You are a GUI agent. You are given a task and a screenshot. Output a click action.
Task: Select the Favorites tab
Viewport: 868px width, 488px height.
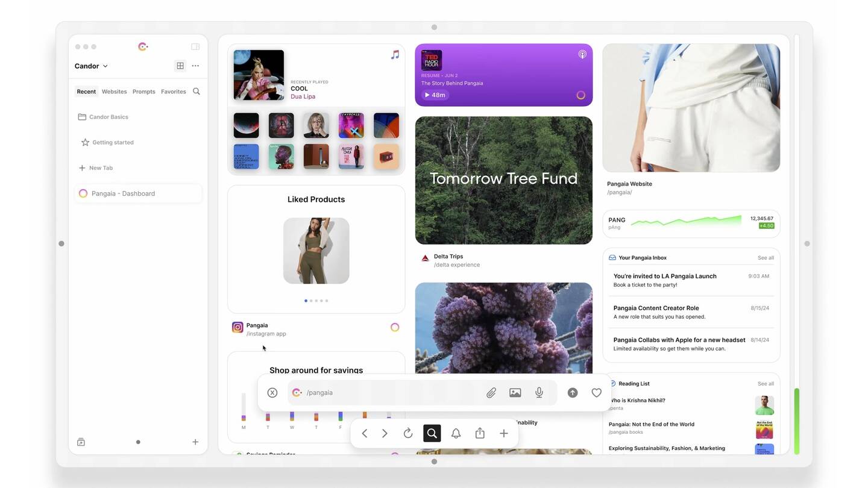[173, 92]
